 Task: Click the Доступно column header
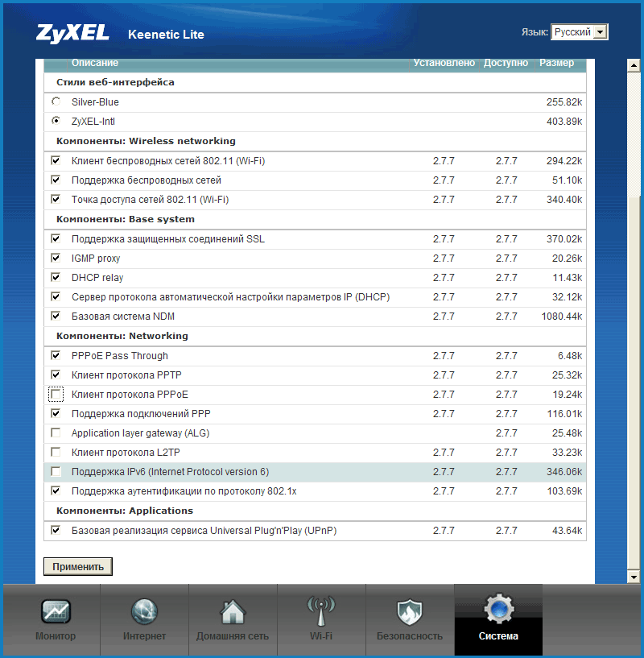coord(506,63)
